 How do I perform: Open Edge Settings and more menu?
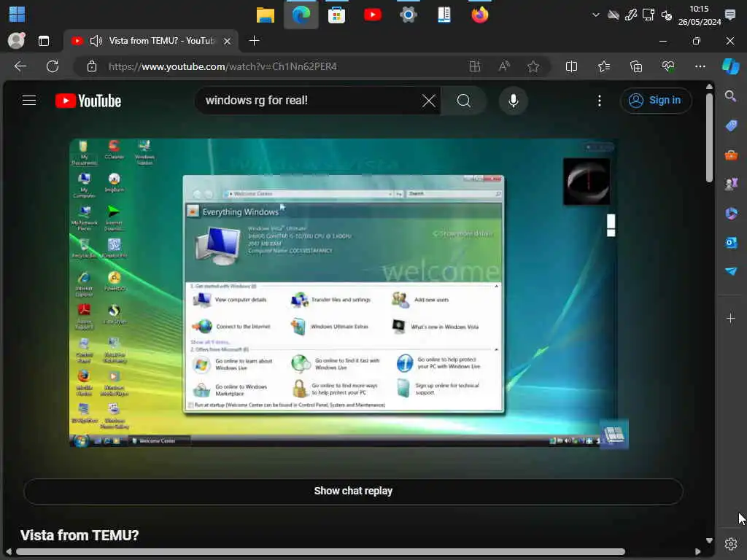pyautogui.click(x=700, y=66)
